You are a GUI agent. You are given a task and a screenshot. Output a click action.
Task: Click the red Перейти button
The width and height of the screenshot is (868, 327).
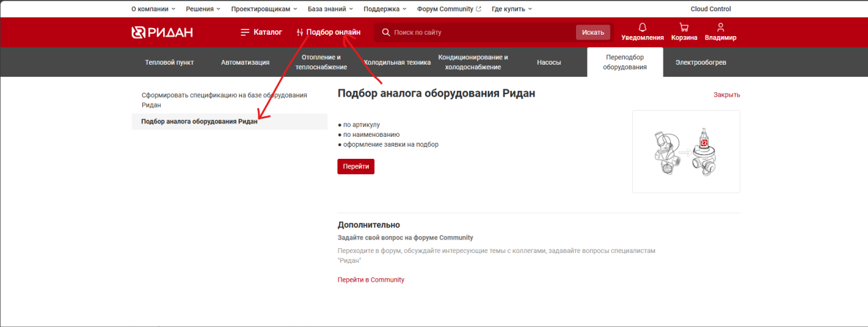[x=356, y=166]
